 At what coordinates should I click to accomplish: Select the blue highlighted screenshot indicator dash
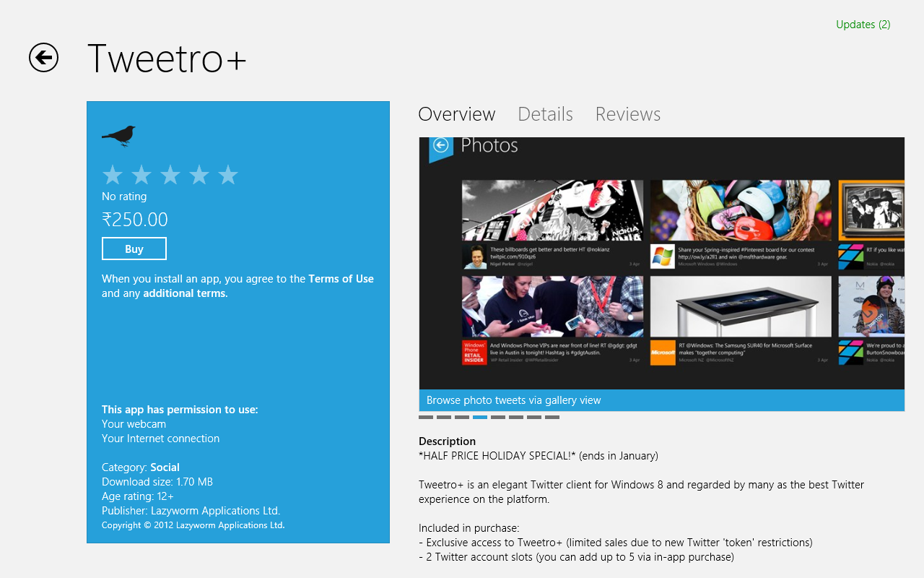[480, 417]
